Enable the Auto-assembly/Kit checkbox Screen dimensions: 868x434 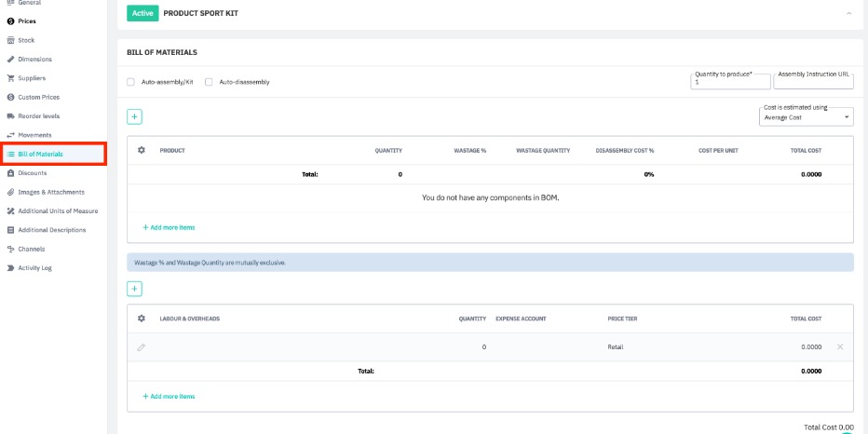click(x=131, y=82)
